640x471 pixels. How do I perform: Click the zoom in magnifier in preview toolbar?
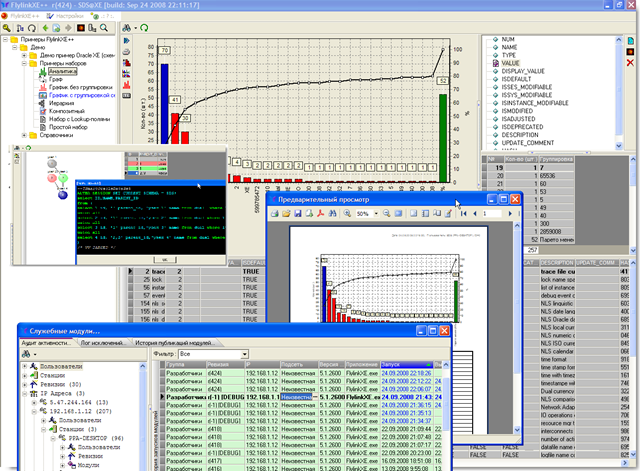tap(347, 213)
